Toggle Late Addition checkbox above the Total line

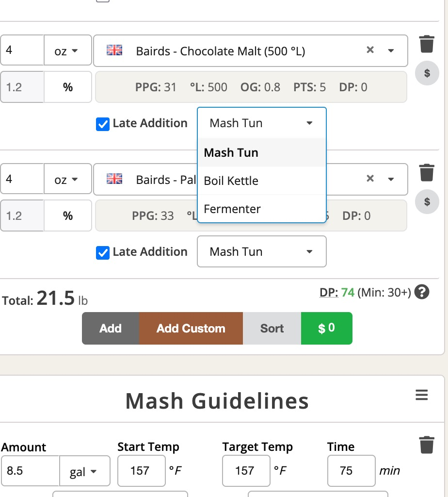tap(103, 253)
